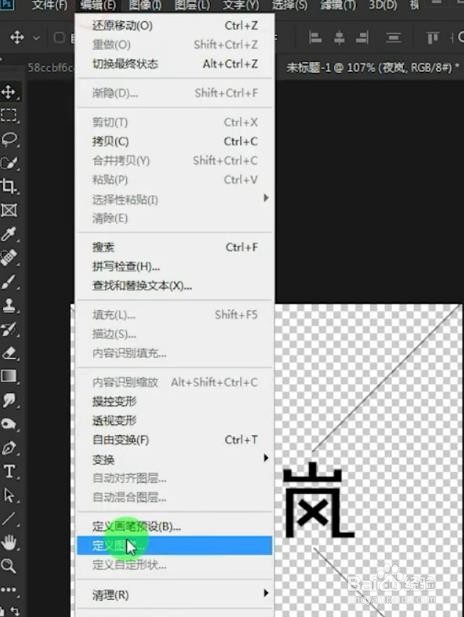Choose 自由变换(F) menu entry

coord(174,440)
